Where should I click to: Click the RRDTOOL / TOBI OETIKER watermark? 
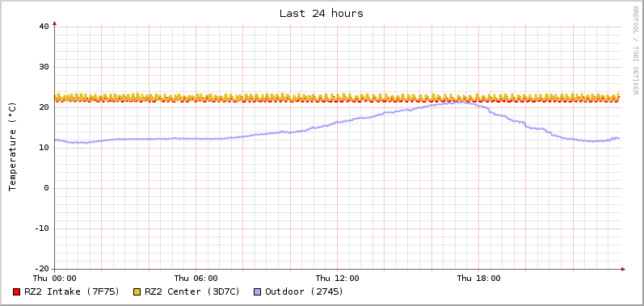tap(635, 50)
